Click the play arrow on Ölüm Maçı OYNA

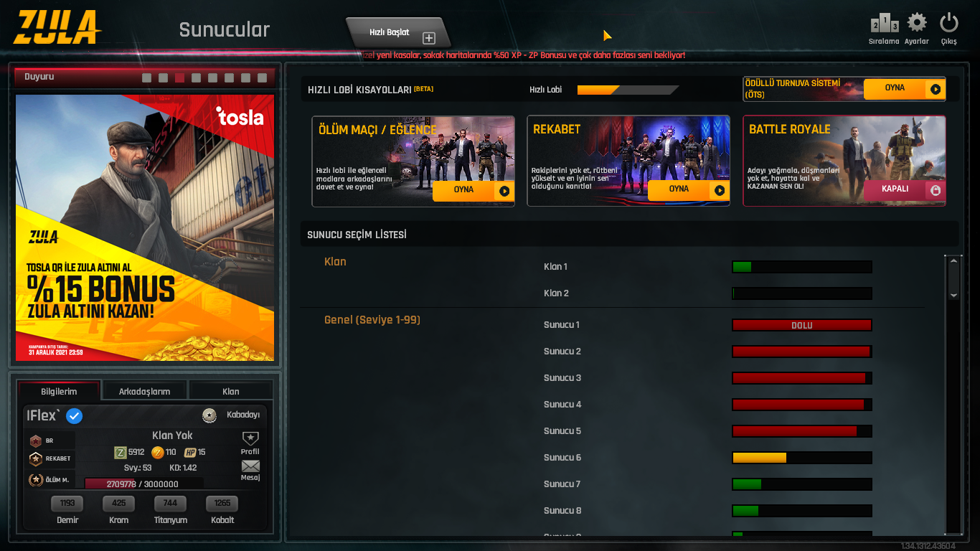[x=504, y=191]
